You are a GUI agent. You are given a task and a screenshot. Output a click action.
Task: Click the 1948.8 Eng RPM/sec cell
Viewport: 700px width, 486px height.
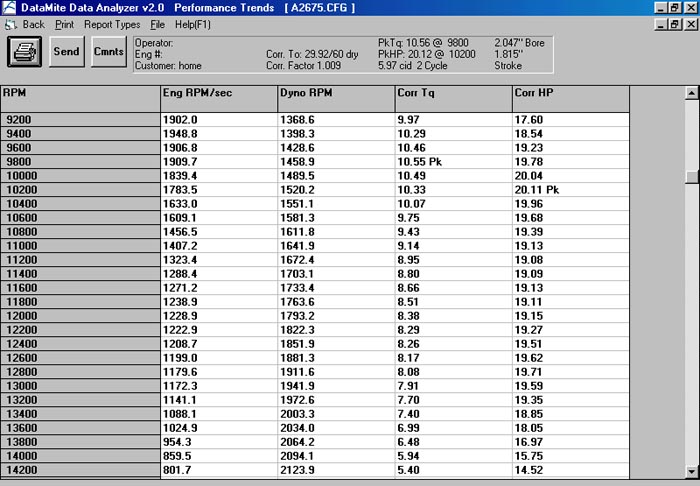tap(219, 134)
